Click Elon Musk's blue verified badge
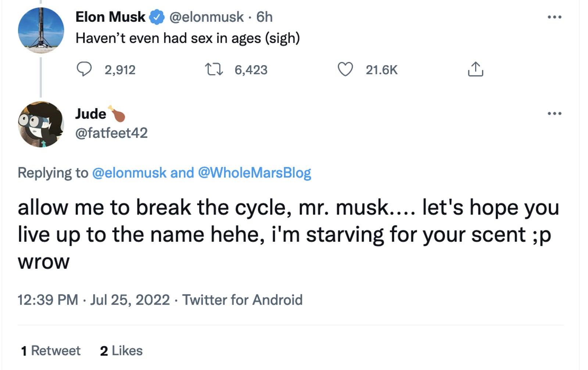The image size is (588, 370). pos(156,16)
